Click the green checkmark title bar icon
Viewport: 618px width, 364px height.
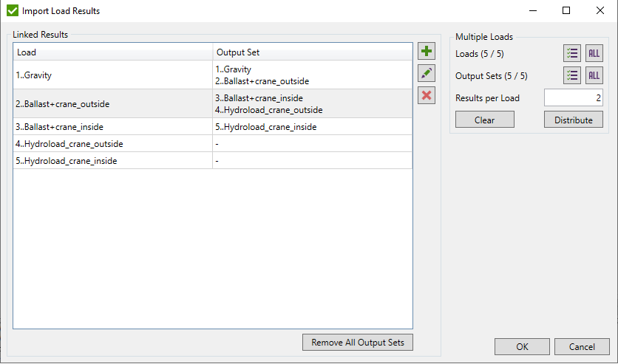click(x=13, y=11)
